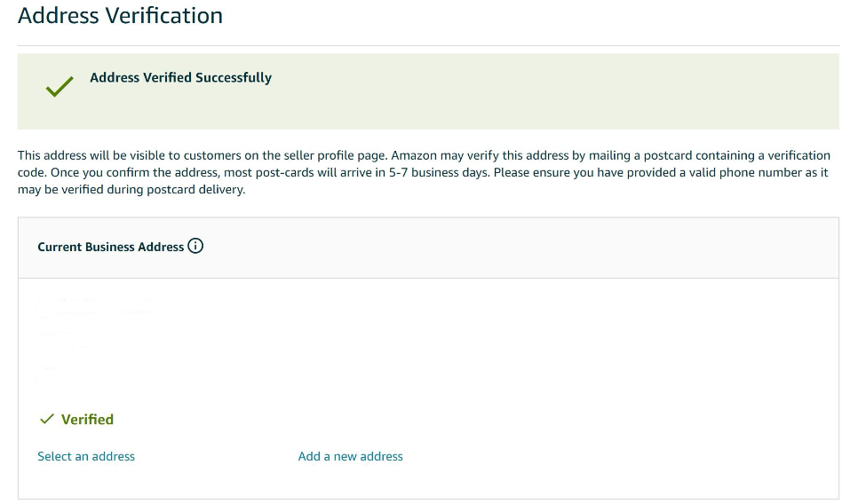Screen dimensions: 850x504
Task: Click the large green checkmark in success banner
Action: (x=60, y=87)
